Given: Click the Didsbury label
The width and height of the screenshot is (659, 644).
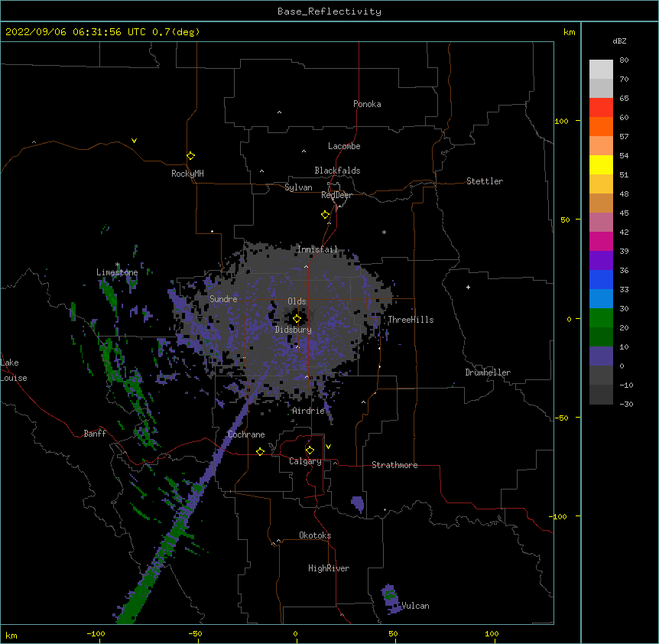Looking at the screenshot, I should (294, 330).
